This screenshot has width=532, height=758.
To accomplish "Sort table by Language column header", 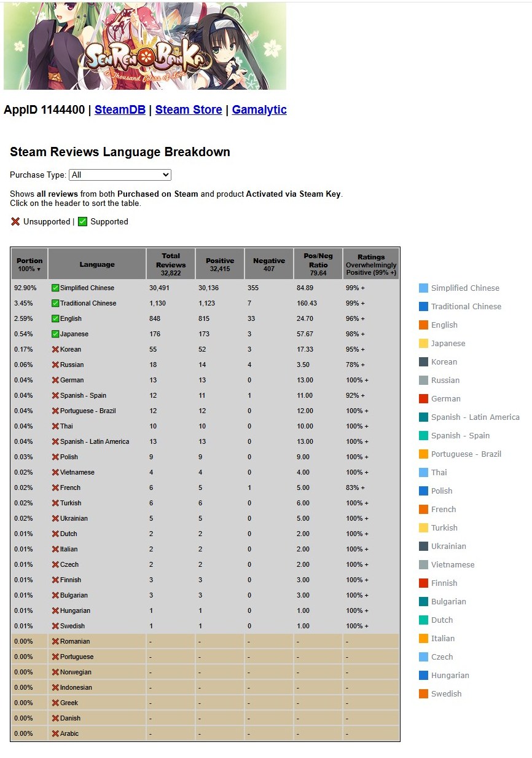I will pos(97,264).
